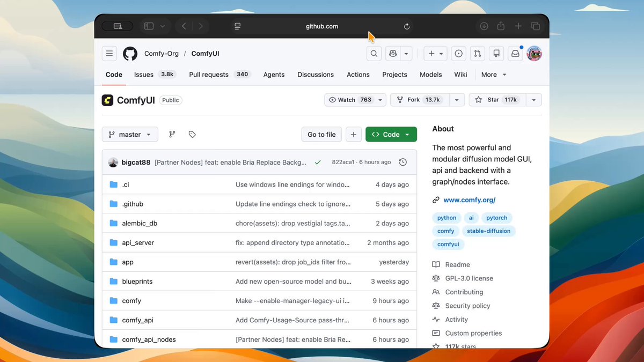Open user avatar profile menu
The image size is (644, 362).
click(x=534, y=54)
